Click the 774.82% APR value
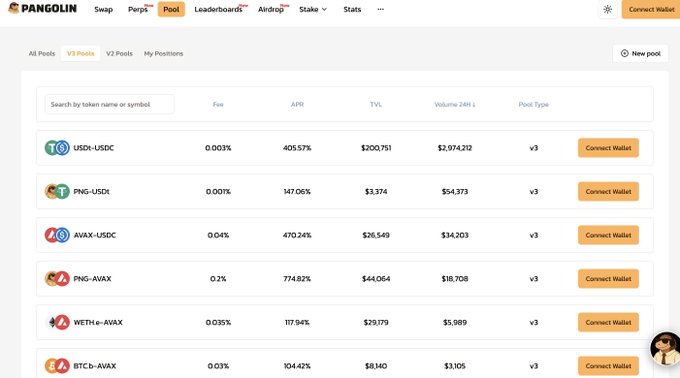Screen dimensions: 680x378 pyautogui.click(x=297, y=279)
